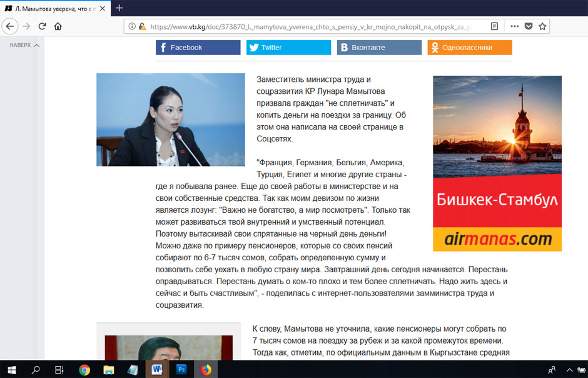Image resolution: width=588 pixels, height=378 pixels.
Task: Save the page to Pocket
Action: click(x=529, y=26)
